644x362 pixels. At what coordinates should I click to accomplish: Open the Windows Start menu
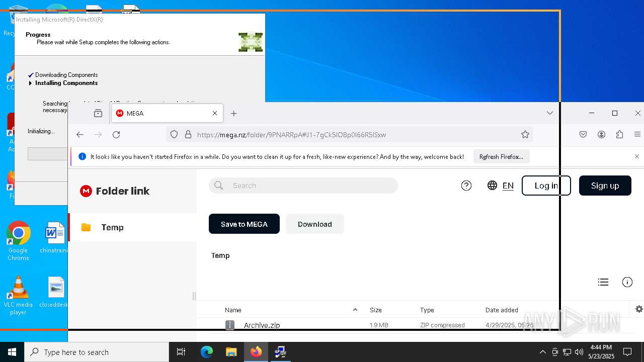pyautogui.click(x=12, y=352)
